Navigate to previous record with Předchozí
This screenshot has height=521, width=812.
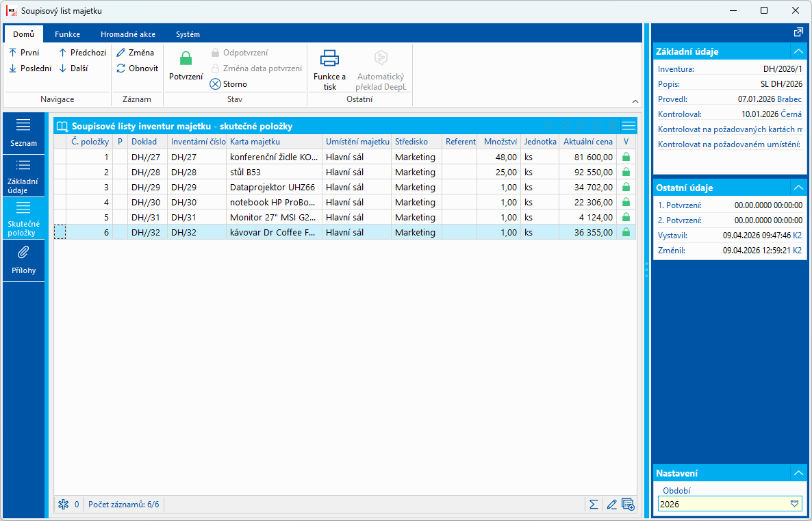pyautogui.click(x=82, y=52)
